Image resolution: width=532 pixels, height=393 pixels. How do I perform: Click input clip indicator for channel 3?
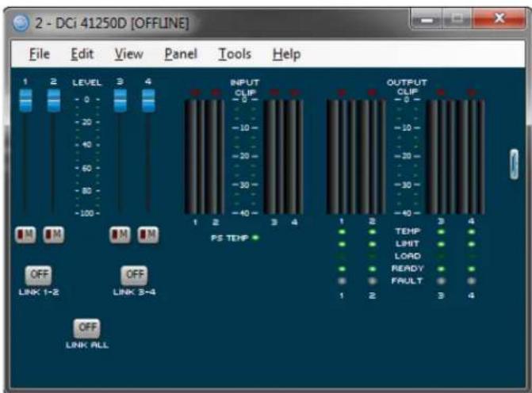click(274, 92)
